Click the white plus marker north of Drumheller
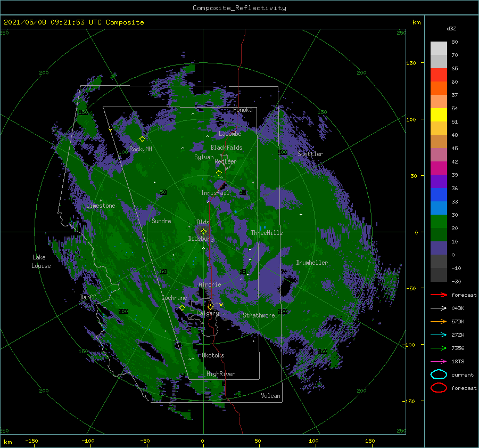Image resolution: width=479 pixels, height=448 pixels. (301, 214)
